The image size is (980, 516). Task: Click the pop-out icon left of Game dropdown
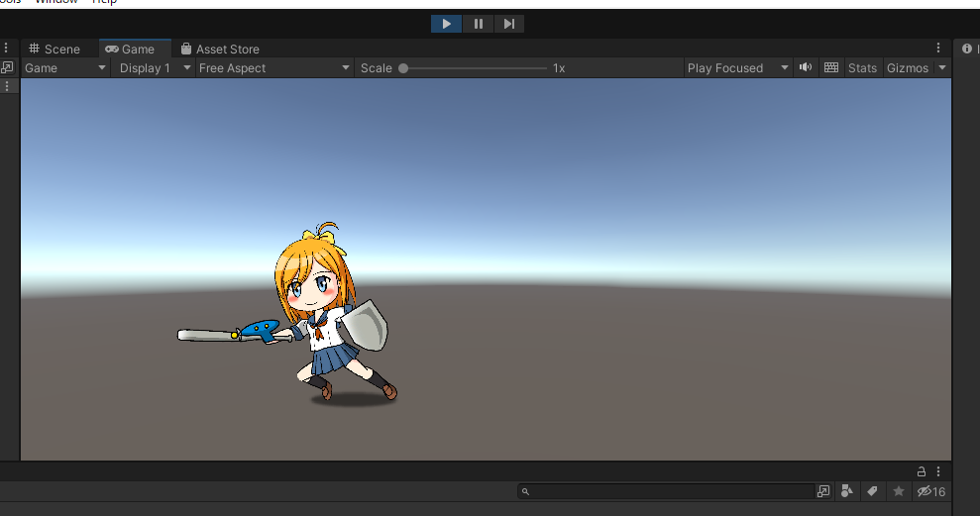(8, 67)
